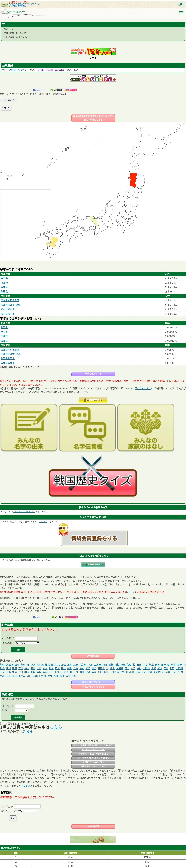
Task: Open こちら link for luckiest name
Action: 56,727
